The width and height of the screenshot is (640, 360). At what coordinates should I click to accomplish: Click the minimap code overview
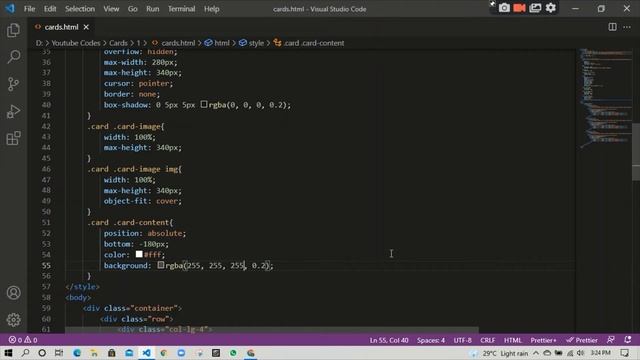tap(605, 98)
